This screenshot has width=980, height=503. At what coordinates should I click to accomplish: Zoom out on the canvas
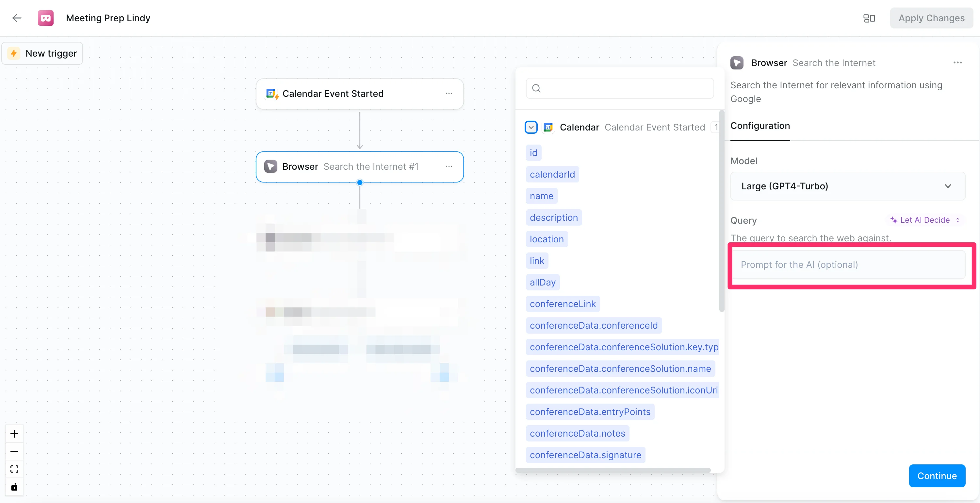click(x=14, y=451)
